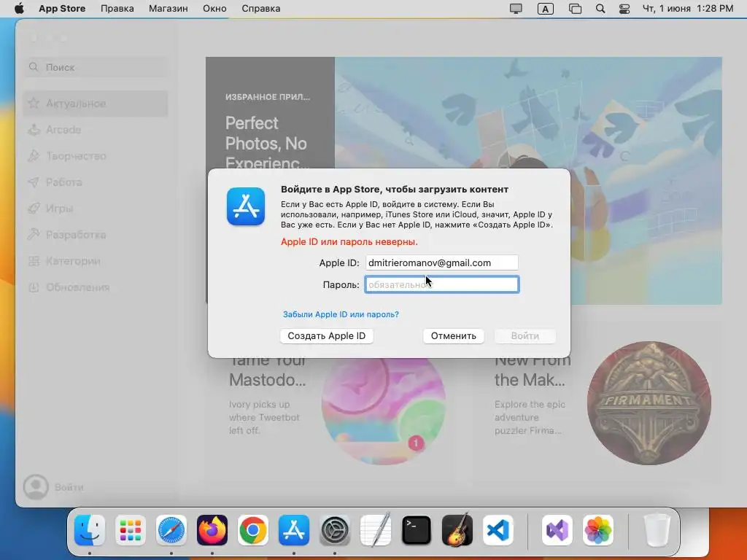Screen dimensions: 747x560
Task: Click the 'Ivory picks up where Tweetbot left off' text
Action: point(264,417)
